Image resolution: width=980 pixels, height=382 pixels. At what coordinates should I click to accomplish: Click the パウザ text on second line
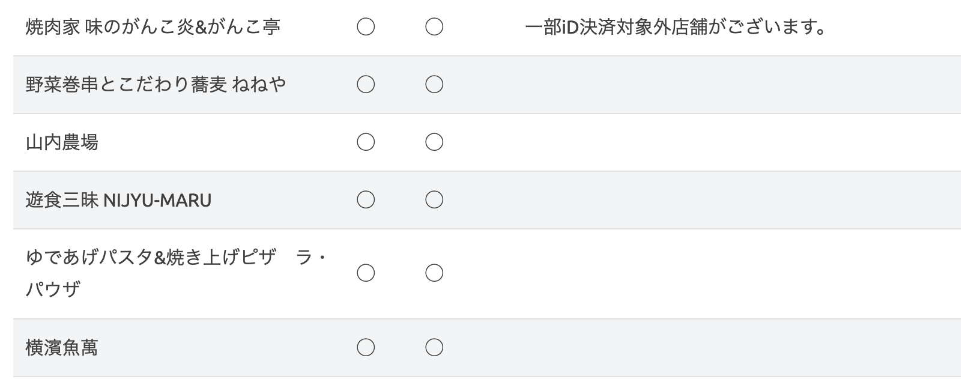coord(53,290)
